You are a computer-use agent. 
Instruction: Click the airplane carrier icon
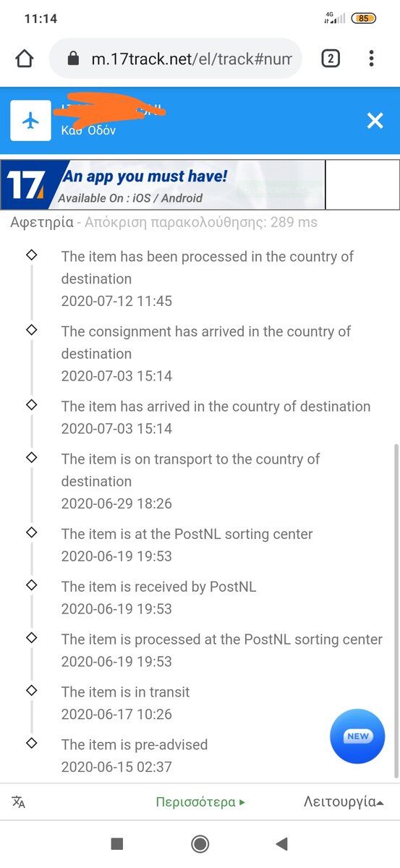pyautogui.click(x=30, y=121)
